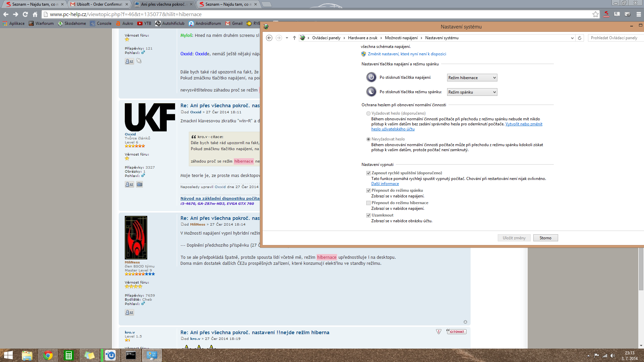Image resolution: width=644 pixels, height=362 pixels.
Task: Open the Chrome menu hamburger icon
Action: coord(639,14)
